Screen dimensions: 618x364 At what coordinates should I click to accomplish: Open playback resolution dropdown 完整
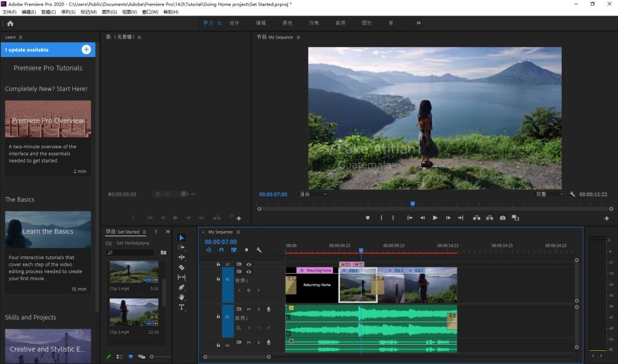point(549,194)
